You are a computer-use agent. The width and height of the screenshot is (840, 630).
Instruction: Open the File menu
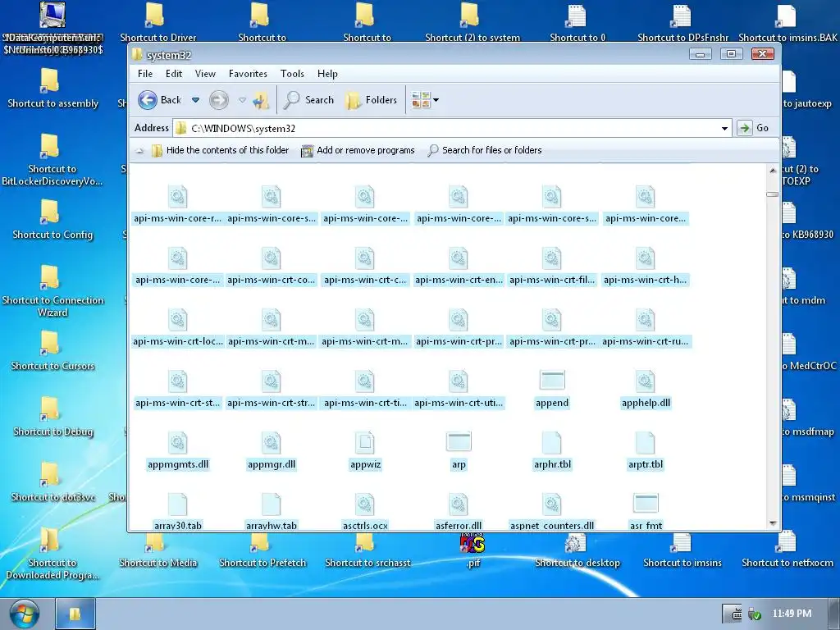click(x=145, y=73)
